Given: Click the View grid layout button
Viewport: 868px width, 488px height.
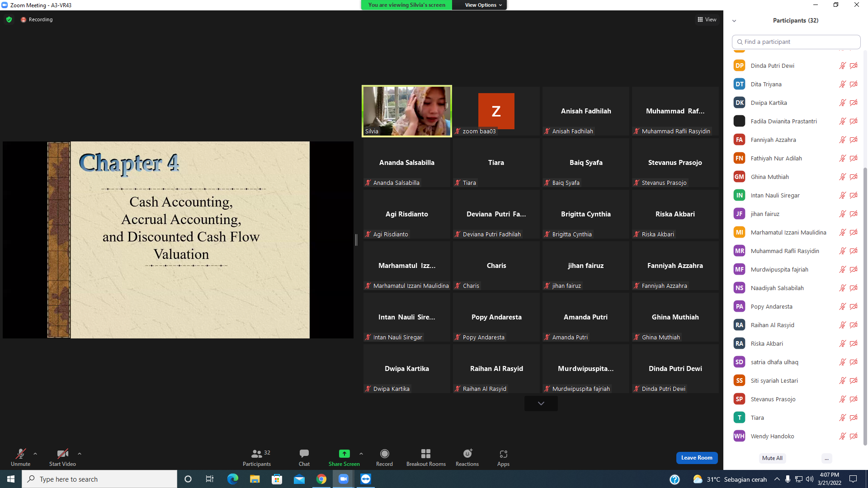Looking at the screenshot, I should pyautogui.click(x=707, y=19).
